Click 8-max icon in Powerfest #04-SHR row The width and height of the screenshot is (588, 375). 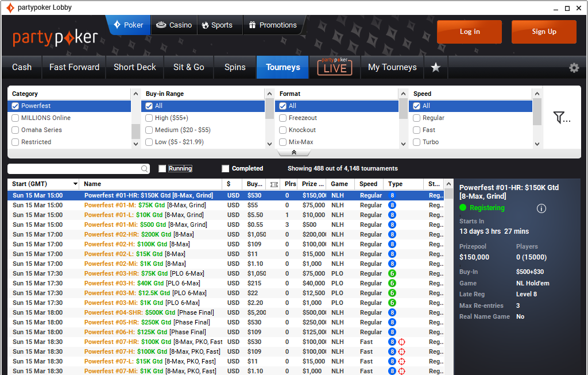point(392,312)
